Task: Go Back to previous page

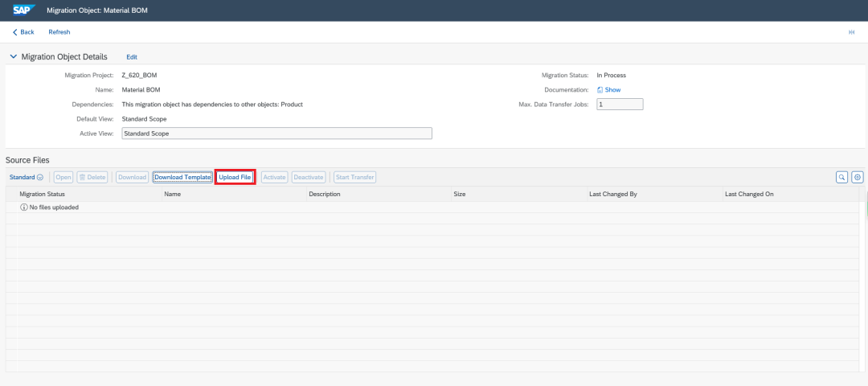Action: pyautogui.click(x=23, y=32)
